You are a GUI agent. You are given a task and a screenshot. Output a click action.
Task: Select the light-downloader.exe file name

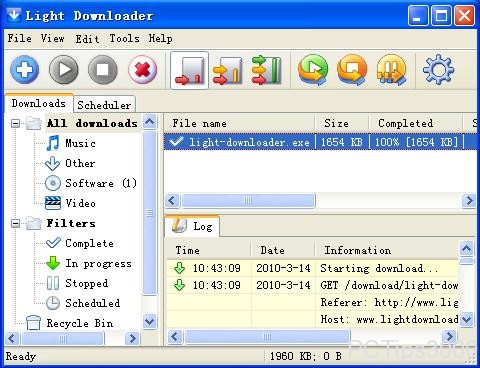pyautogui.click(x=249, y=142)
